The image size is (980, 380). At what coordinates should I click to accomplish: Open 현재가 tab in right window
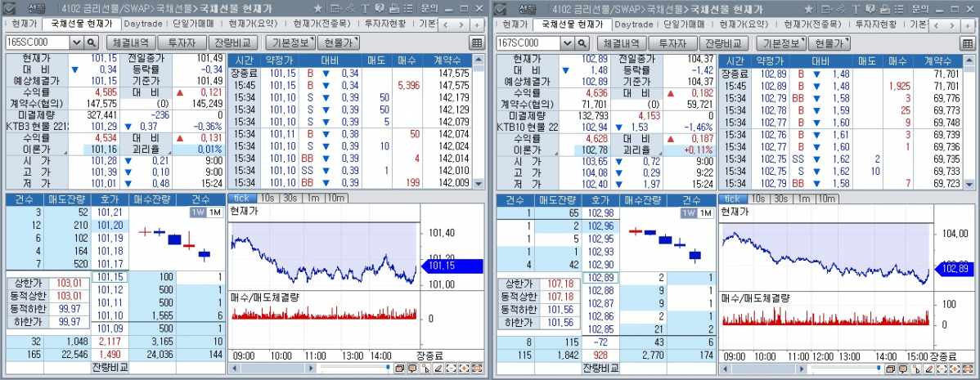point(515,25)
